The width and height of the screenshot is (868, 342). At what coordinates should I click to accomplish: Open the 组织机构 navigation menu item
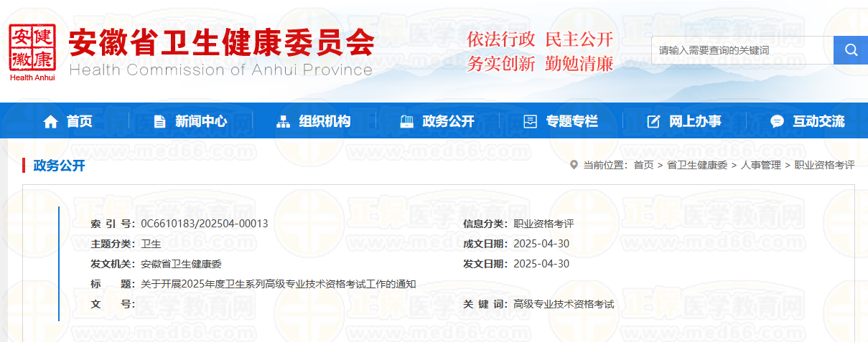[x=325, y=122]
